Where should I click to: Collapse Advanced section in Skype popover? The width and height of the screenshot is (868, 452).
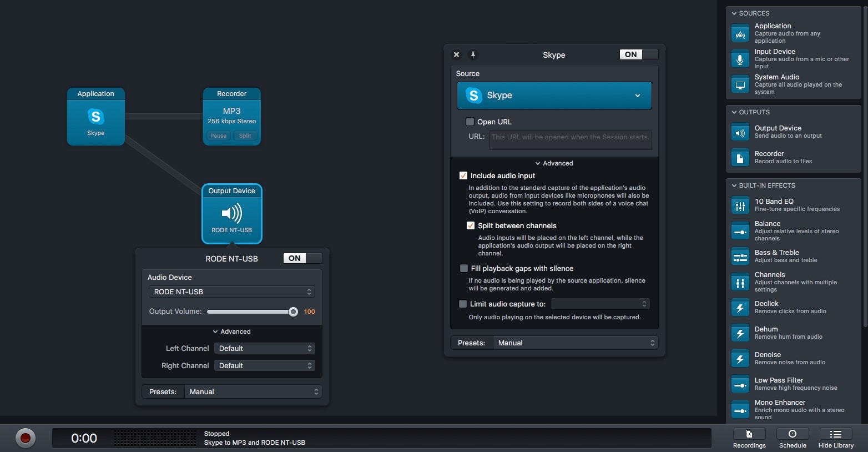pos(554,163)
